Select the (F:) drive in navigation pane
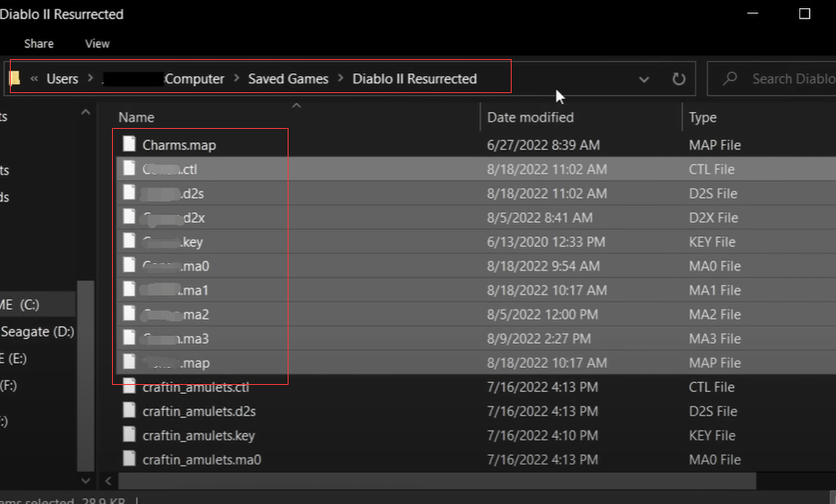The height and width of the screenshot is (504, 836). pos(9,385)
